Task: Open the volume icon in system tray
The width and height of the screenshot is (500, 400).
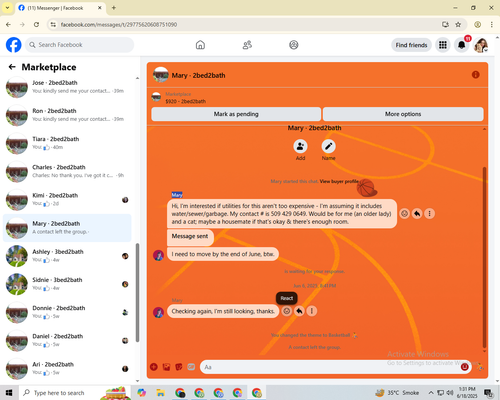Action: (450, 393)
